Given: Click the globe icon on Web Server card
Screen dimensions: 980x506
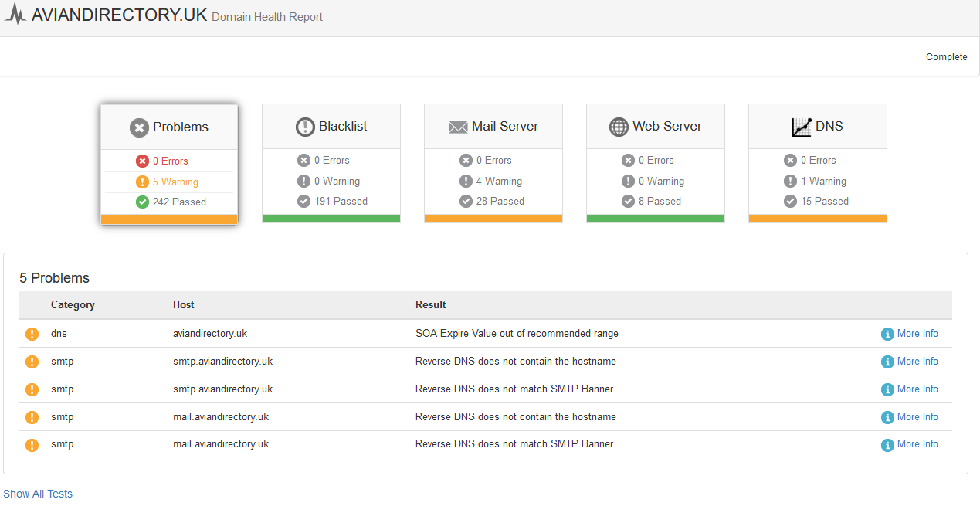Looking at the screenshot, I should pos(619,127).
